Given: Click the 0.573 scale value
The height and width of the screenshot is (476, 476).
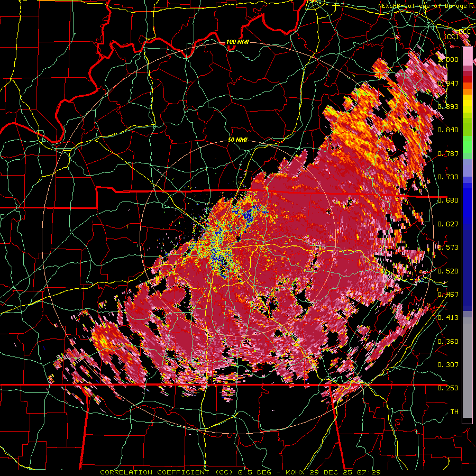Looking at the screenshot, I should [448, 248].
